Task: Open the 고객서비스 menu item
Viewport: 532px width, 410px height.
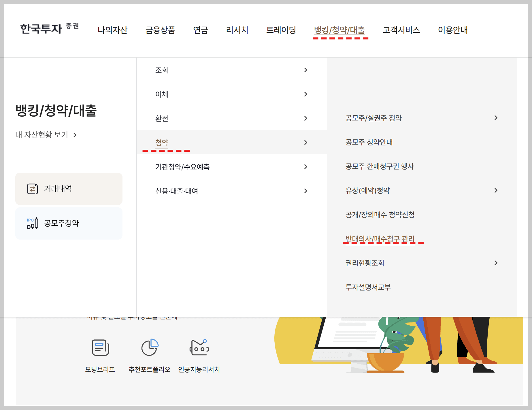Action: pyautogui.click(x=401, y=30)
